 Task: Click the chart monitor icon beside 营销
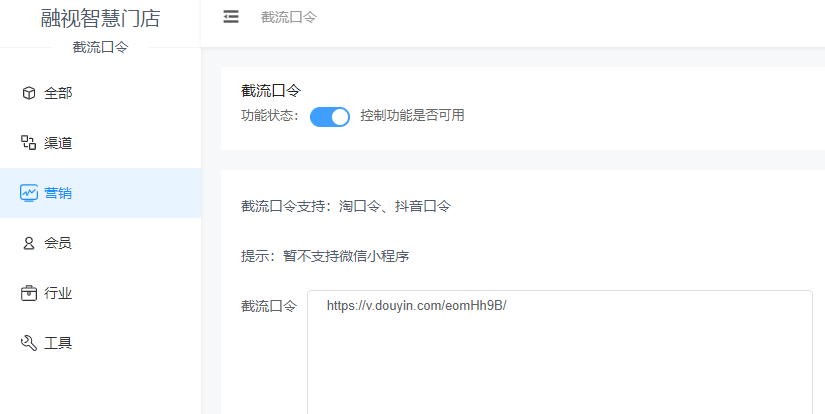(28, 193)
